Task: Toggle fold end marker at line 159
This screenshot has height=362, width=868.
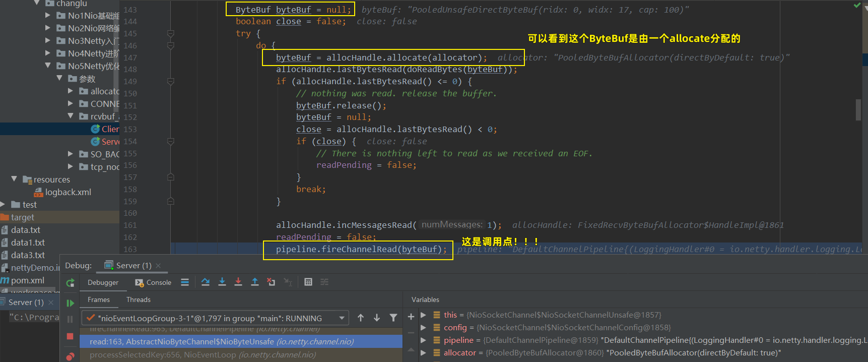Action: click(x=171, y=202)
